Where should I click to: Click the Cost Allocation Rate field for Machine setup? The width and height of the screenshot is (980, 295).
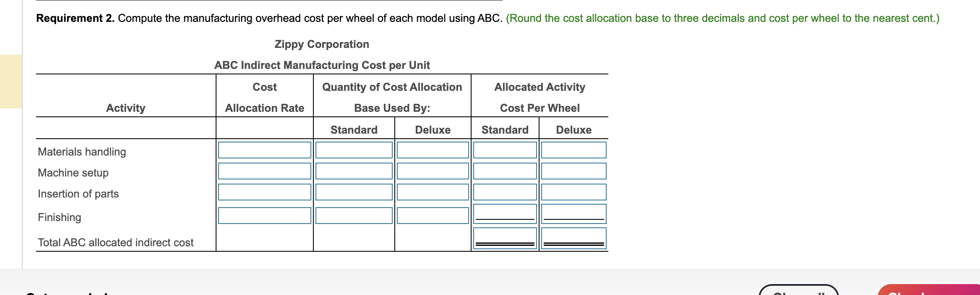tap(264, 171)
